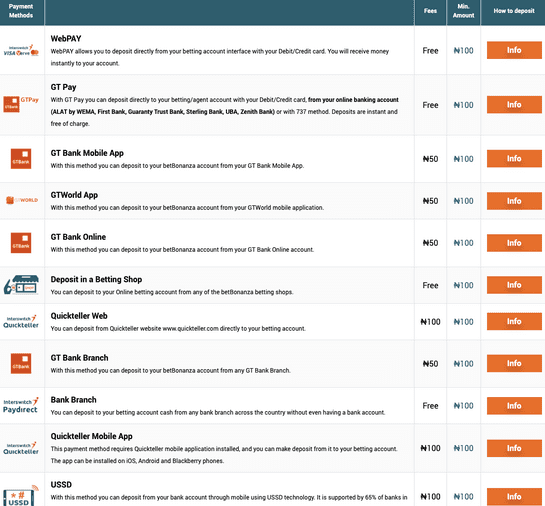Image resolution: width=545 pixels, height=506 pixels.
Task: Select the Bank Branch title
Action: pyautogui.click(x=73, y=400)
